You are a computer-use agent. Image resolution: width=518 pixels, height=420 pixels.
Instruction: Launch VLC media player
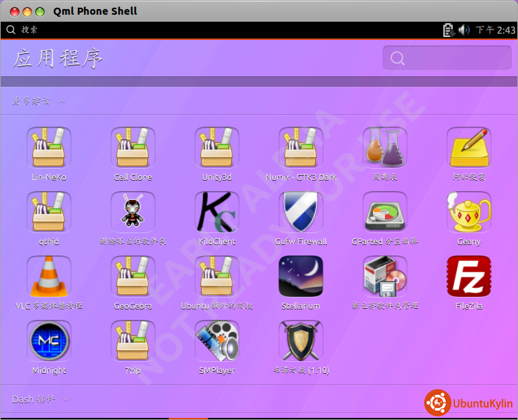point(49,276)
